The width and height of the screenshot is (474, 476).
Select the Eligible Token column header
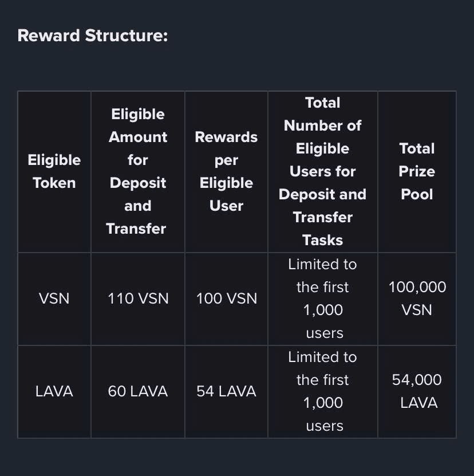[x=54, y=171]
